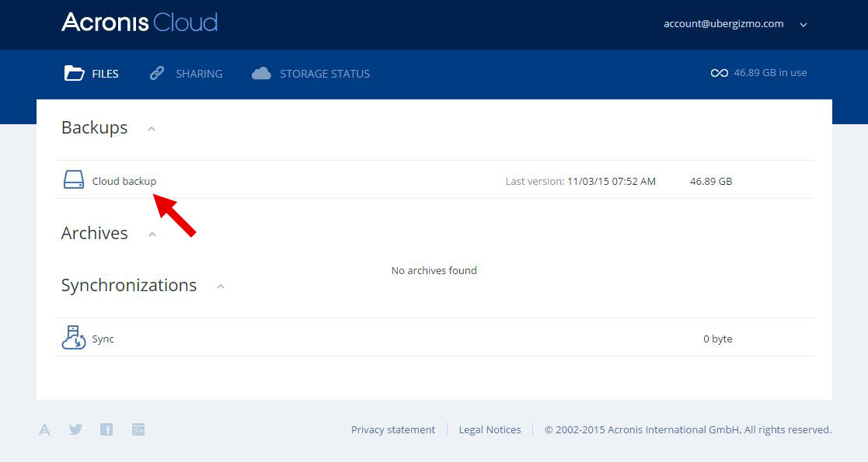The image size is (868, 462).
Task: Click the Archives heading
Action: [95, 234]
